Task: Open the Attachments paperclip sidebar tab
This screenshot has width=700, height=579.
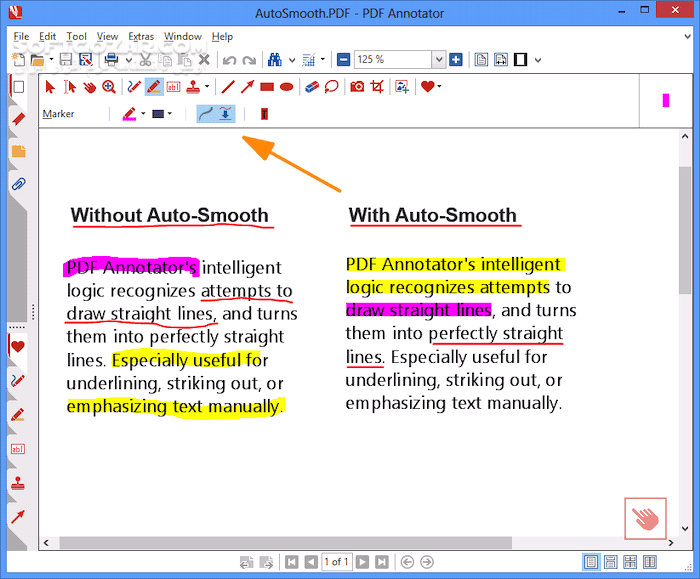Action: pos(18,183)
